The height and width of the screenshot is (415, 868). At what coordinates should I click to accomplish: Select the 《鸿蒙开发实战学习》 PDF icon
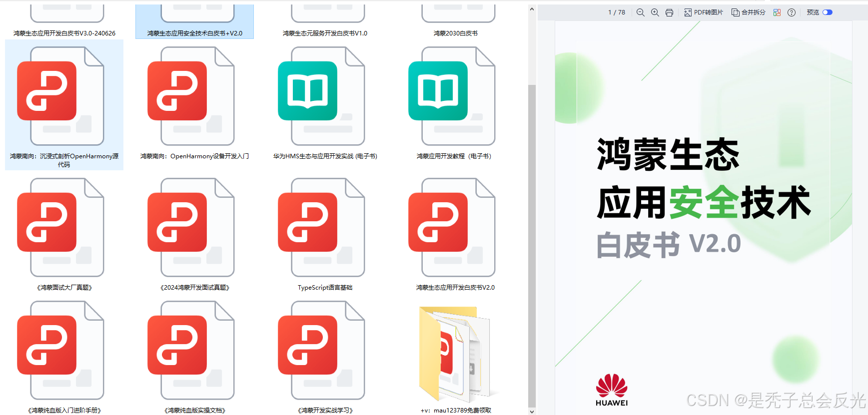click(x=321, y=350)
